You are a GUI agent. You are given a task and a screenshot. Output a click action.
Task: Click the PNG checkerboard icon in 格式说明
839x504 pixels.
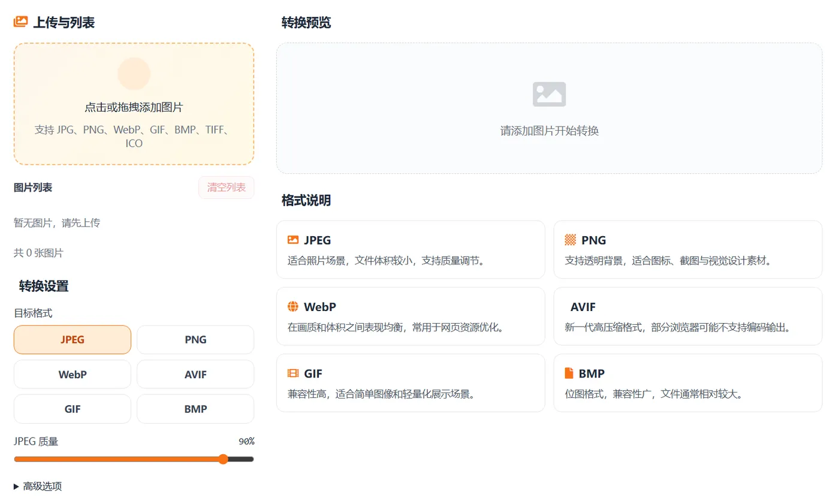(571, 239)
